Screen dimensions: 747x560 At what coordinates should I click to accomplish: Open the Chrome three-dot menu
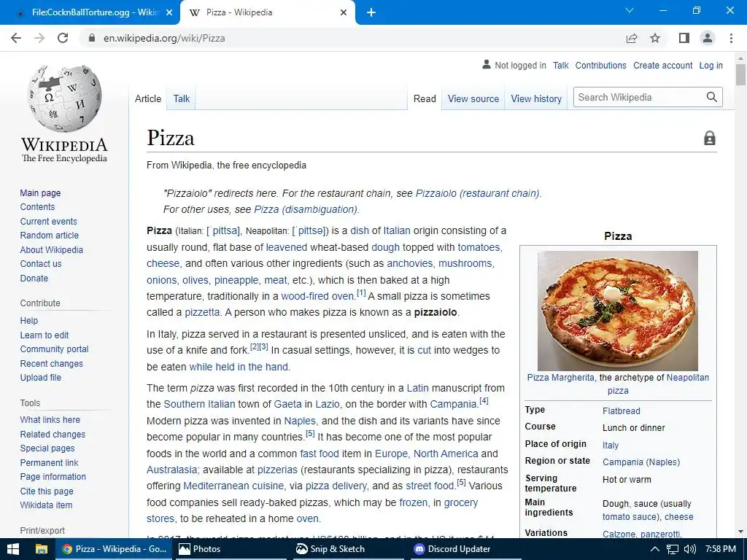pos(731,38)
